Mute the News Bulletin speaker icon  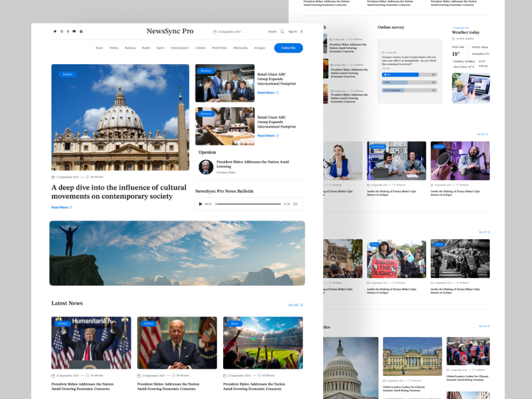tap(295, 204)
